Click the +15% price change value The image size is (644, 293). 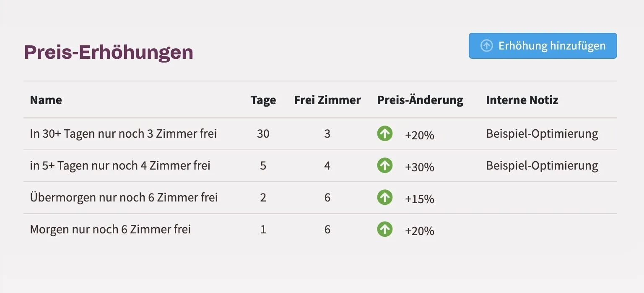419,199
